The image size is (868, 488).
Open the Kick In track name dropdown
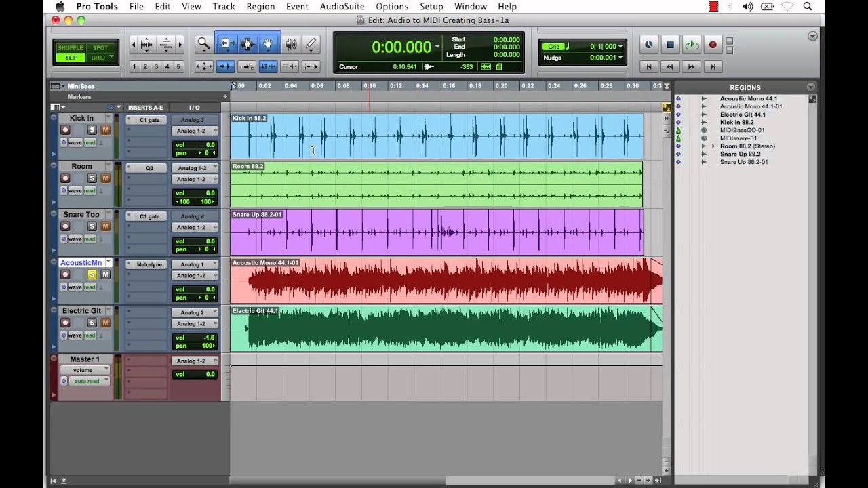pos(108,118)
